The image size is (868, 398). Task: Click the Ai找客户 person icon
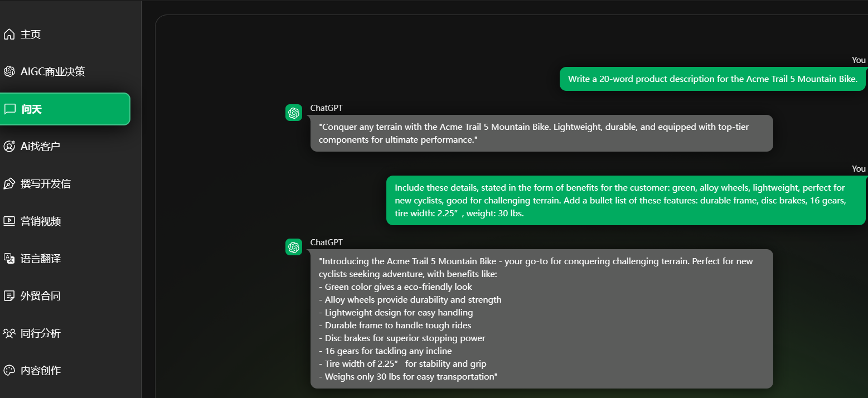pyautogui.click(x=9, y=147)
